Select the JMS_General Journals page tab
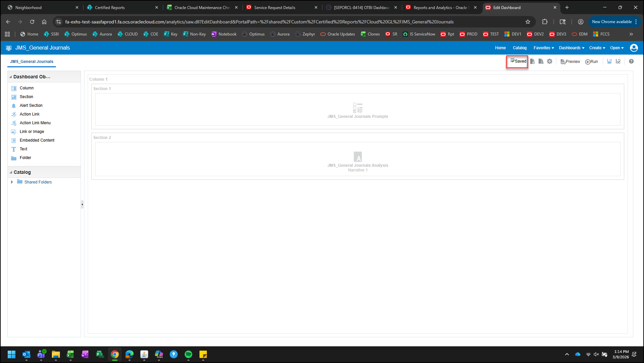644x363 pixels. 31,62
